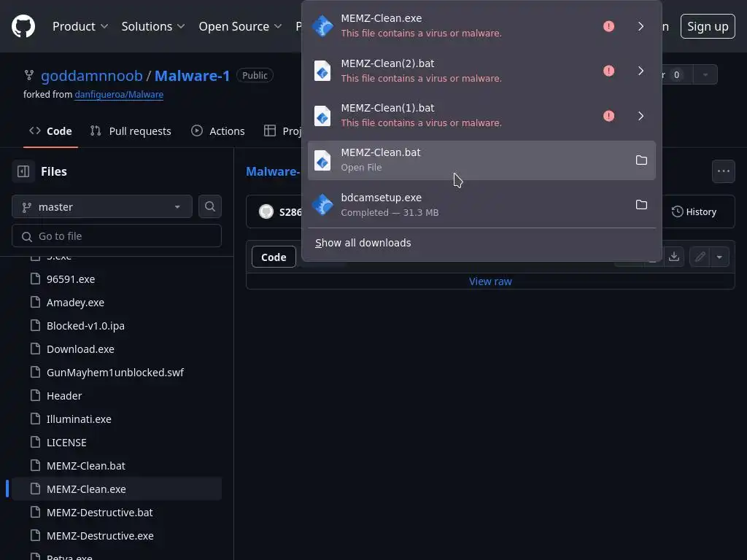
Task: Select LICENSE in file tree
Action: tap(117, 443)
